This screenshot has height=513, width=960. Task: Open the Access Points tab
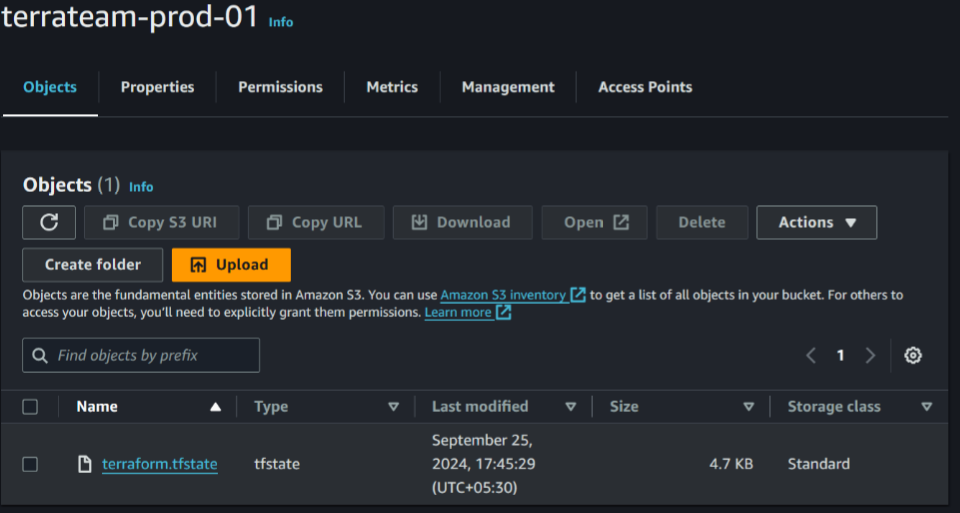pyautogui.click(x=645, y=88)
